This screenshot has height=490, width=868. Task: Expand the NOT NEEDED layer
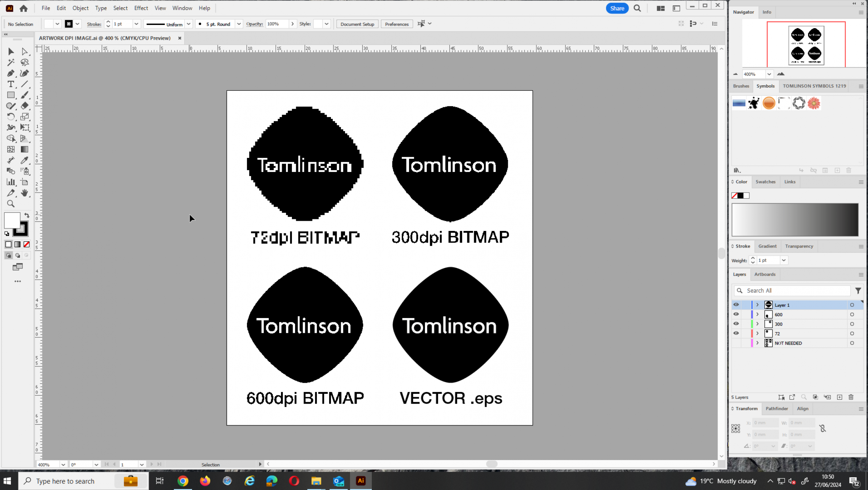(757, 343)
